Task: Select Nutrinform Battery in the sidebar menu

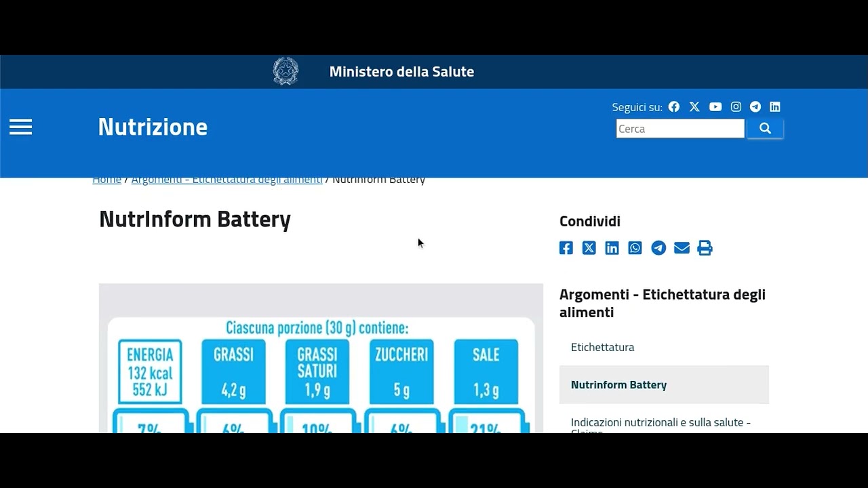Action: click(664, 384)
